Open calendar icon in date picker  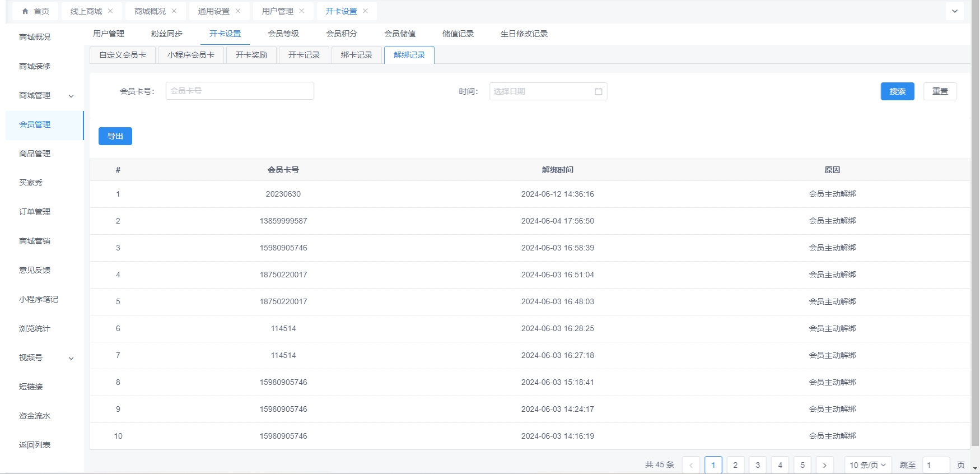click(598, 91)
